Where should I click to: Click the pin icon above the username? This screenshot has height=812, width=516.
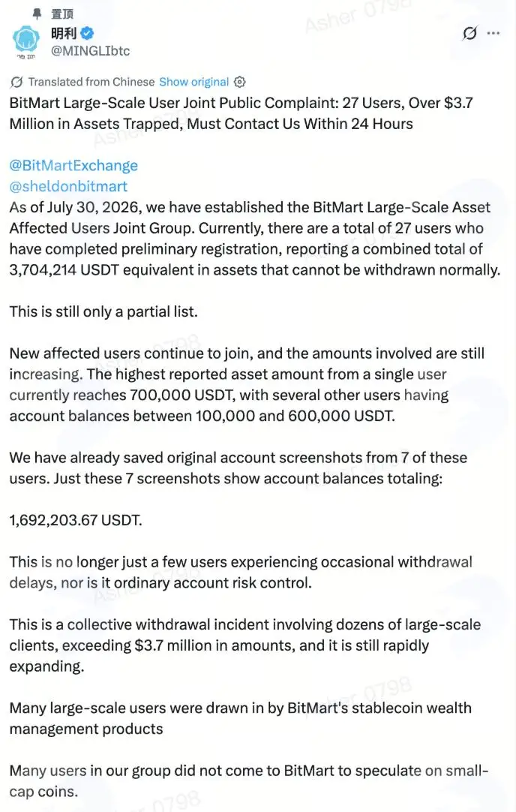pos(37,13)
